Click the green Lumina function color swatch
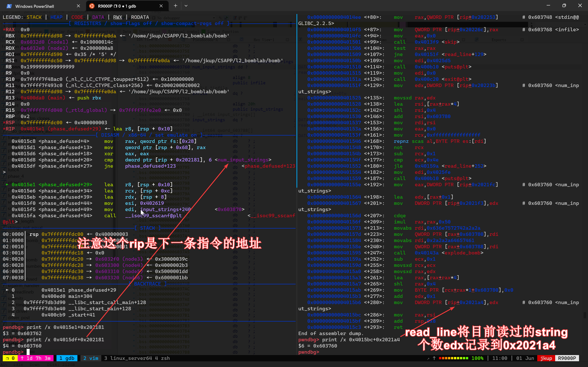The width and height of the screenshot is (588, 367). coord(204,31)
